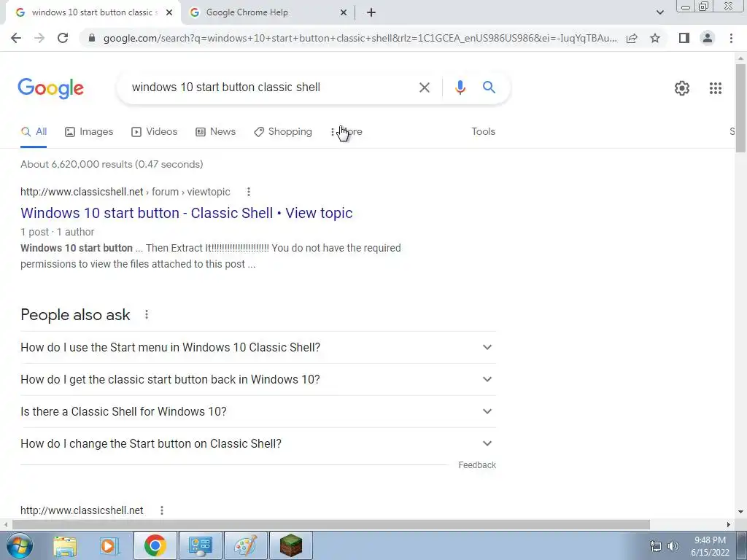This screenshot has height=560, width=747.
Task: Open three-dot menu beside classicshell.net forum result
Action: click(x=248, y=192)
